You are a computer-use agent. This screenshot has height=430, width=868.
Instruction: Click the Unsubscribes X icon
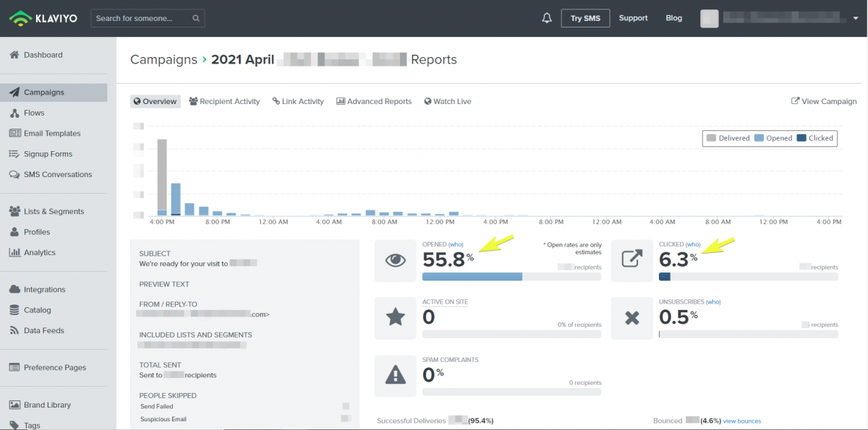click(632, 318)
